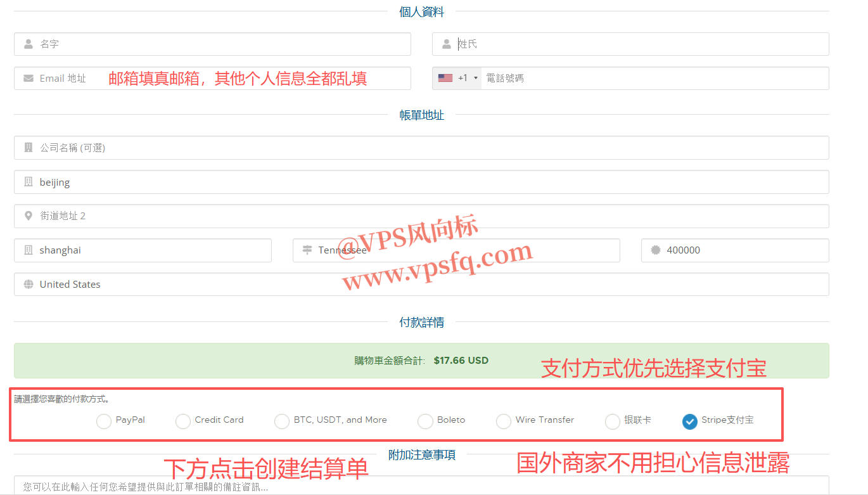Click the US flag icon in phone field
The image size is (868, 495).
(x=445, y=78)
